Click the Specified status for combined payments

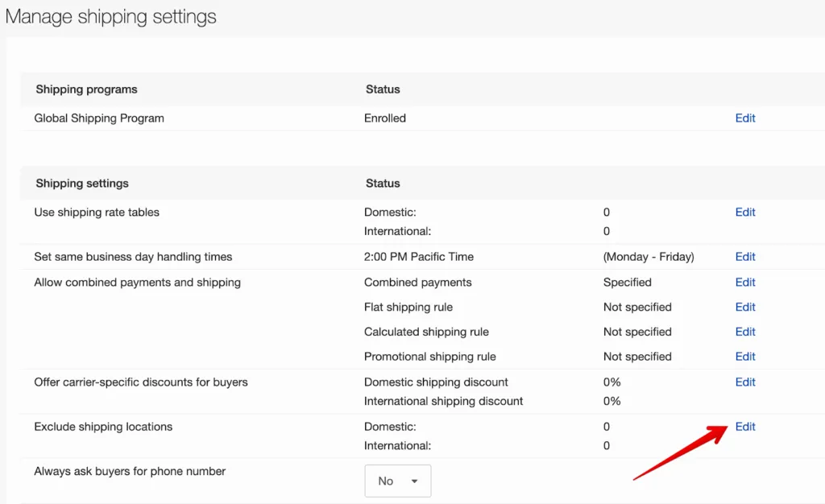(x=626, y=282)
